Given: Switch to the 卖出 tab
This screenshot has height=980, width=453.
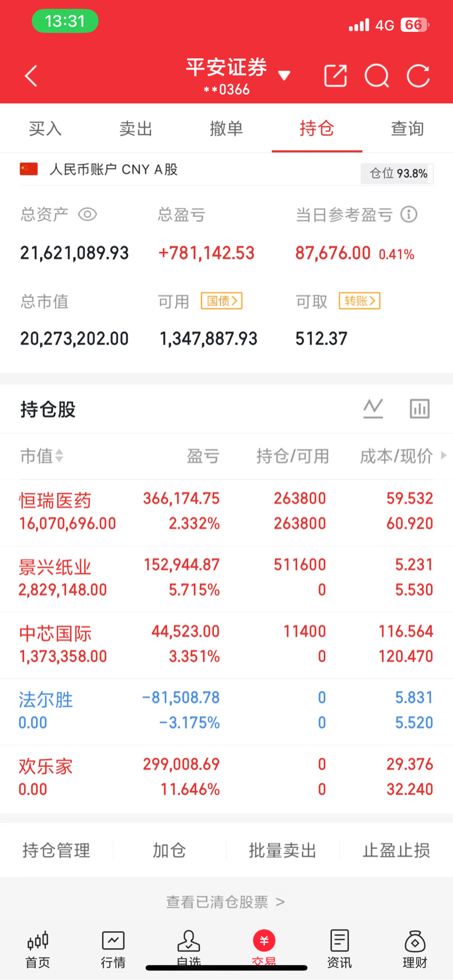Looking at the screenshot, I should coord(136,128).
